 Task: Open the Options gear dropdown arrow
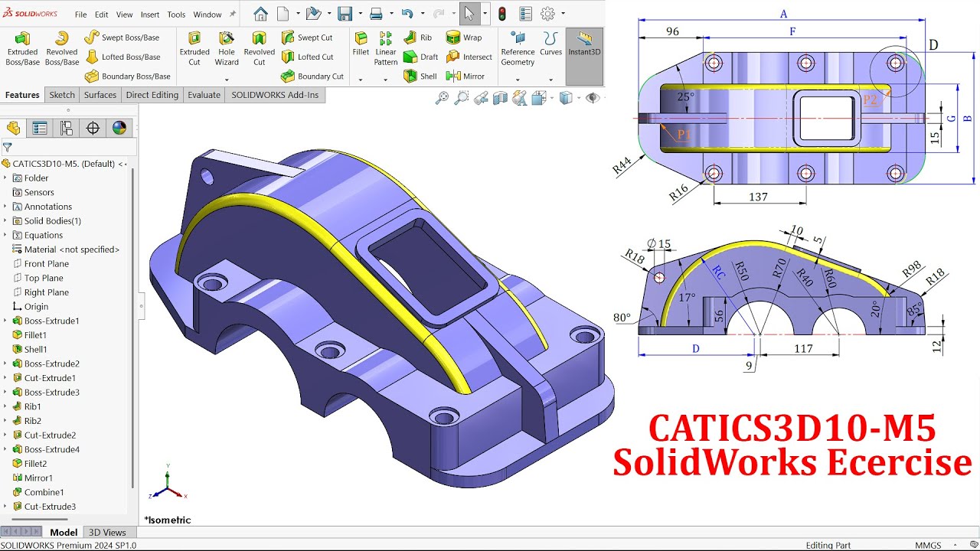click(563, 14)
